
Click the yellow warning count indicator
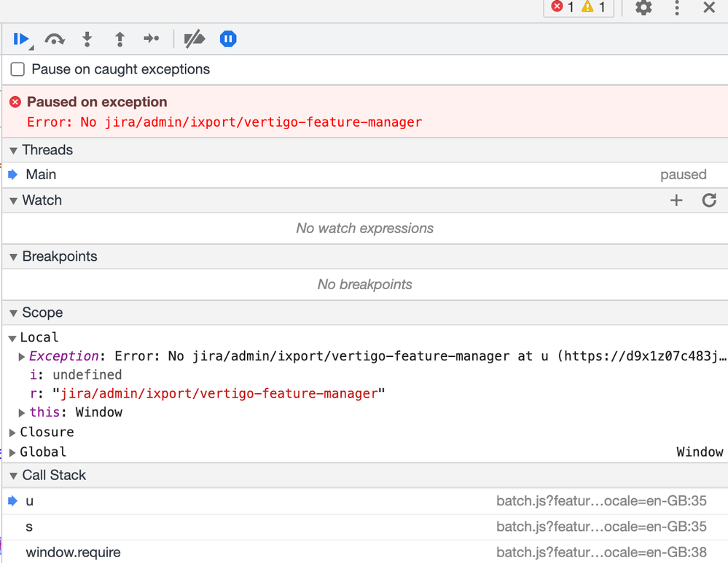point(593,7)
